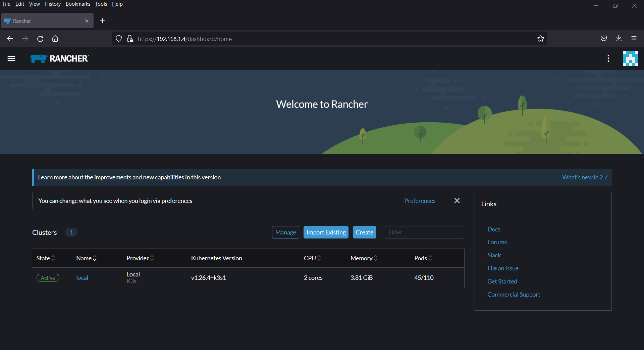
Task: View site security lock information
Action: pyautogui.click(x=130, y=39)
